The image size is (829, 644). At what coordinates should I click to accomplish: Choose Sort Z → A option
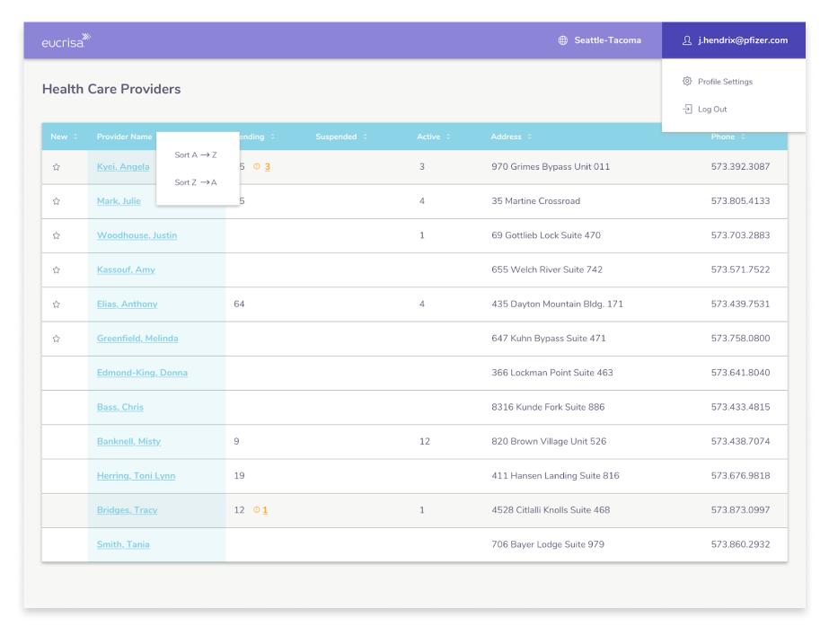[x=196, y=182]
